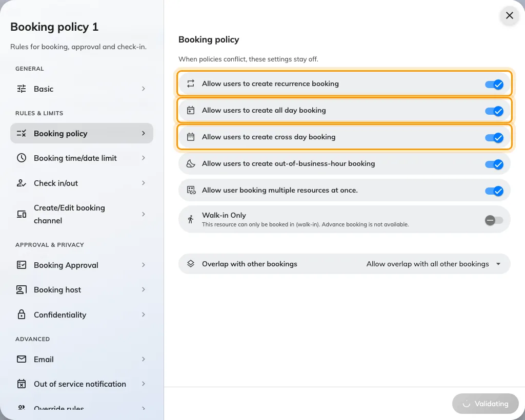Toggle cross day booking switch

pyautogui.click(x=494, y=138)
